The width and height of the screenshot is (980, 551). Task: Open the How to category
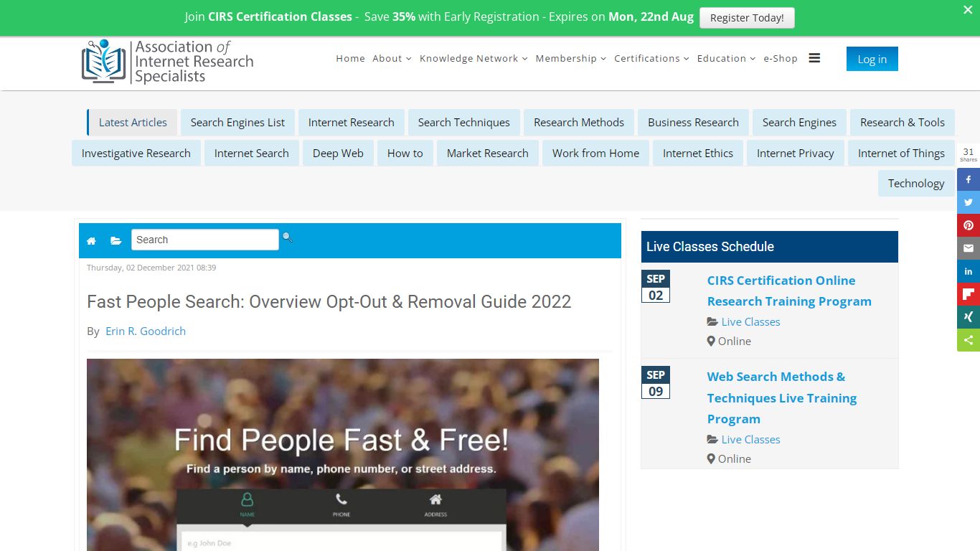pyautogui.click(x=405, y=154)
